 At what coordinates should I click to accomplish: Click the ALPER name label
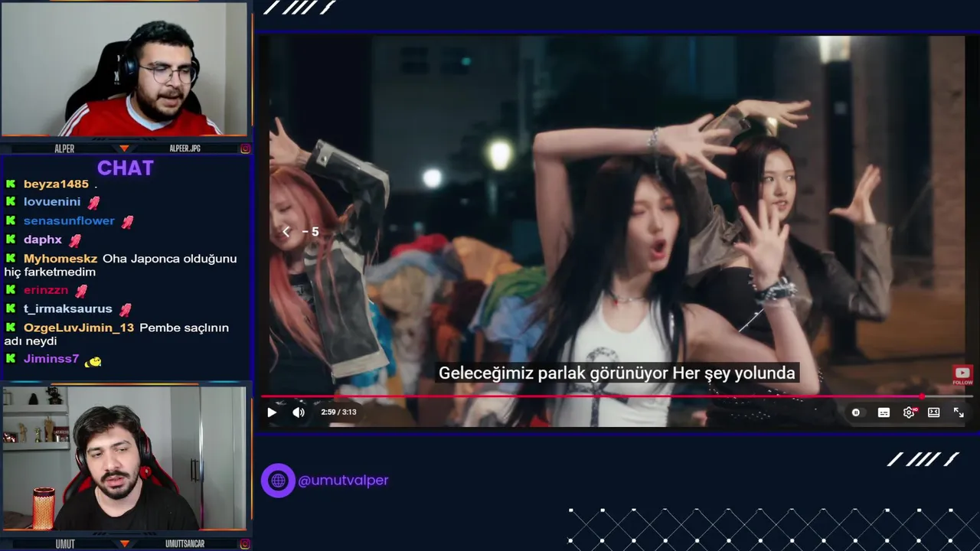[x=64, y=148]
